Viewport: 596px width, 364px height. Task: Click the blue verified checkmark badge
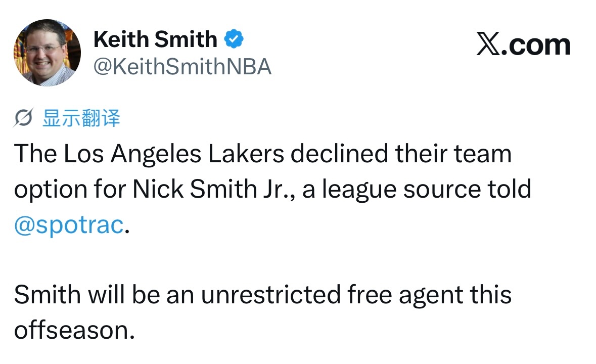[234, 39]
